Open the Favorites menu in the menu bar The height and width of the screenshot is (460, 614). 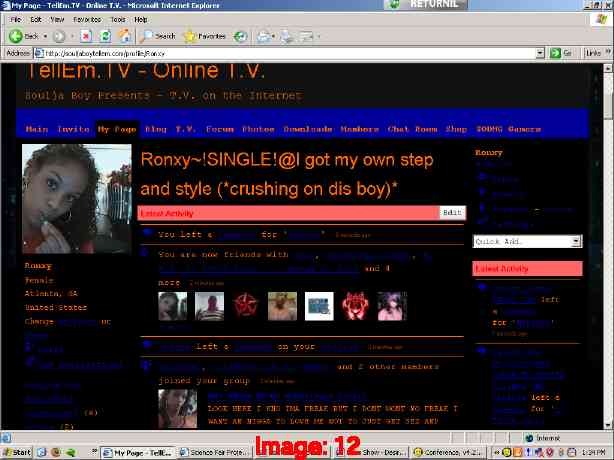click(x=87, y=20)
